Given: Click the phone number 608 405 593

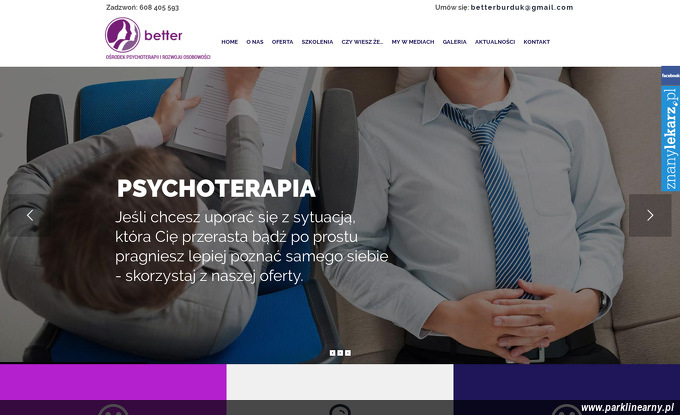Looking at the screenshot, I should (x=159, y=7).
